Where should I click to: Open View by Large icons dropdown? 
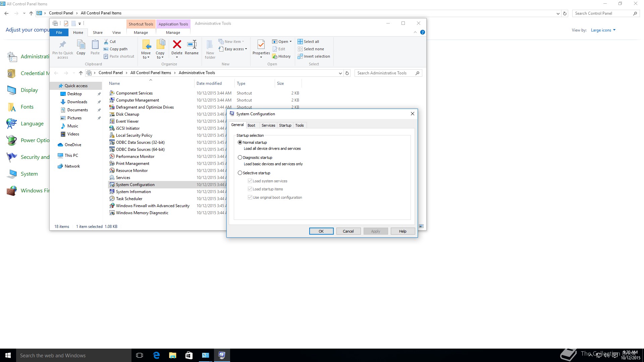(603, 30)
